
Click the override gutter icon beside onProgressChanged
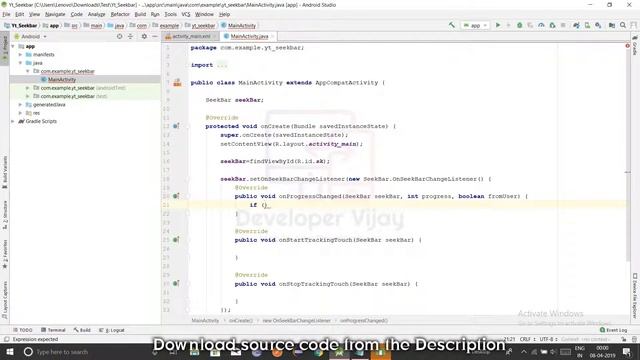coord(176,196)
